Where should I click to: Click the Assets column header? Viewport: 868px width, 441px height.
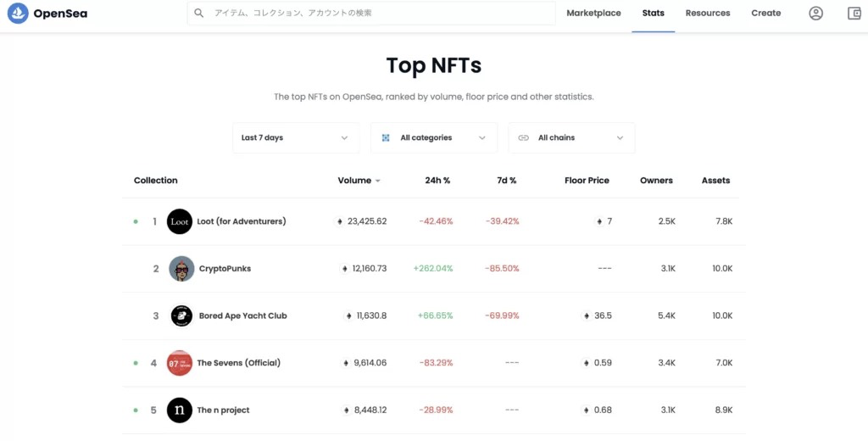pos(715,180)
